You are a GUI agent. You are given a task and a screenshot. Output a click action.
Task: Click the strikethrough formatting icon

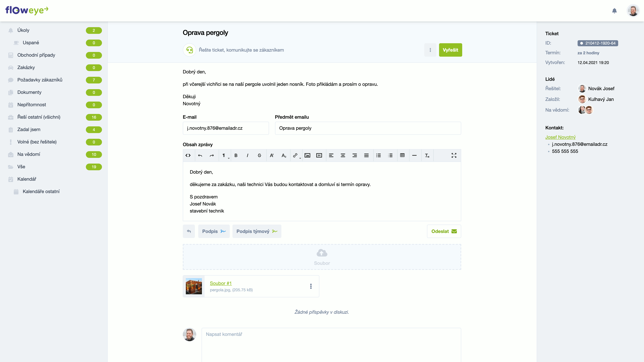(259, 155)
